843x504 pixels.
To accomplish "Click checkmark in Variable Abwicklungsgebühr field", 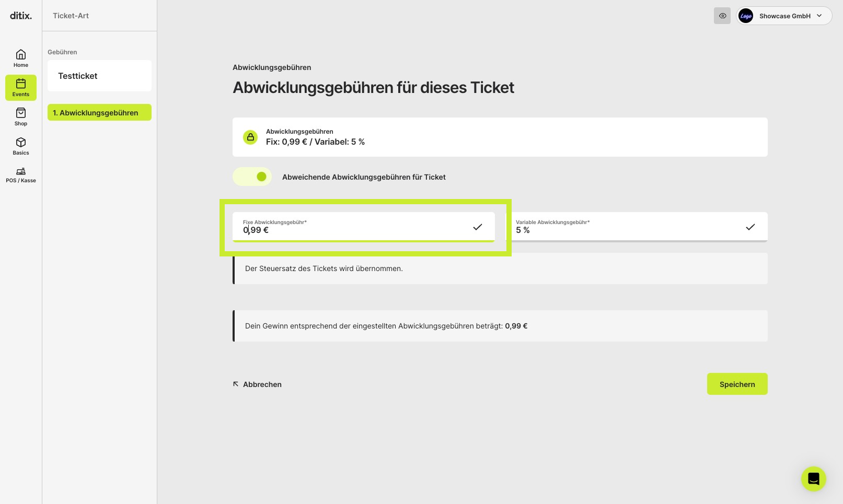I will tap(750, 227).
